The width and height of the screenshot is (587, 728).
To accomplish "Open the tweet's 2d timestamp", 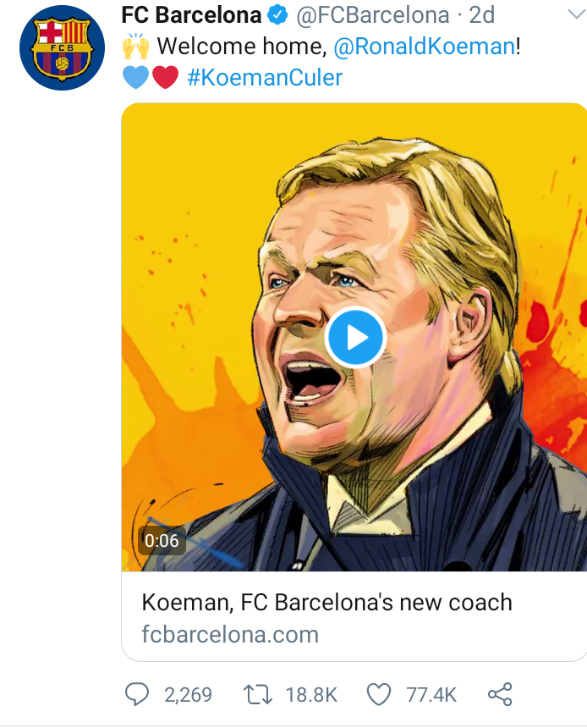I will pyautogui.click(x=480, y=15).
